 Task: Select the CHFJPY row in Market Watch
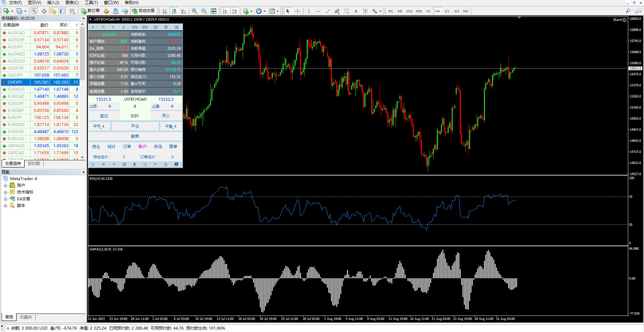(x=41, y=82)
